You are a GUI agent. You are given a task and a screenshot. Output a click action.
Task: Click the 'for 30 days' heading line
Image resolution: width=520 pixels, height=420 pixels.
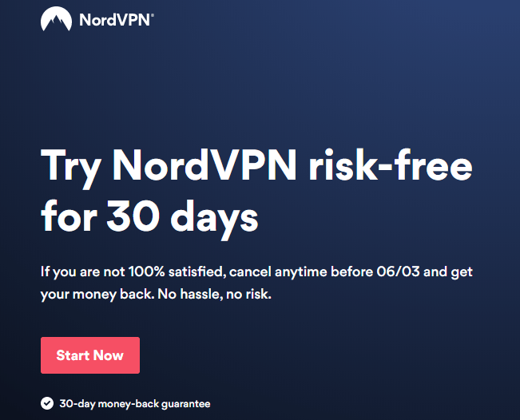149,218
